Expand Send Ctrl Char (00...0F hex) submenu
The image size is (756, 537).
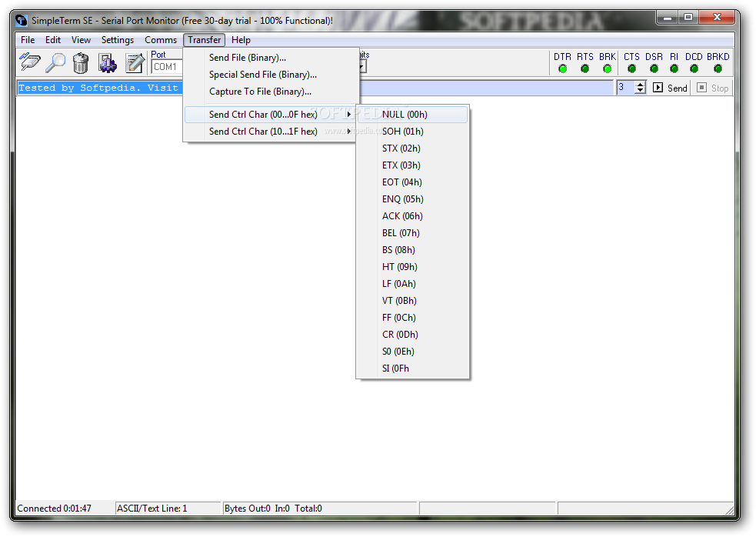click(271, 115)
